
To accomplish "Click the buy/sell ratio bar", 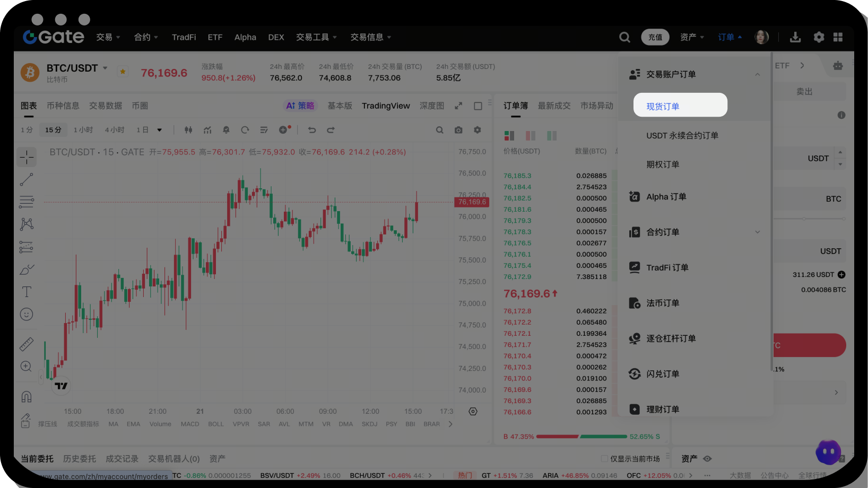I will [x=581, y=437].
